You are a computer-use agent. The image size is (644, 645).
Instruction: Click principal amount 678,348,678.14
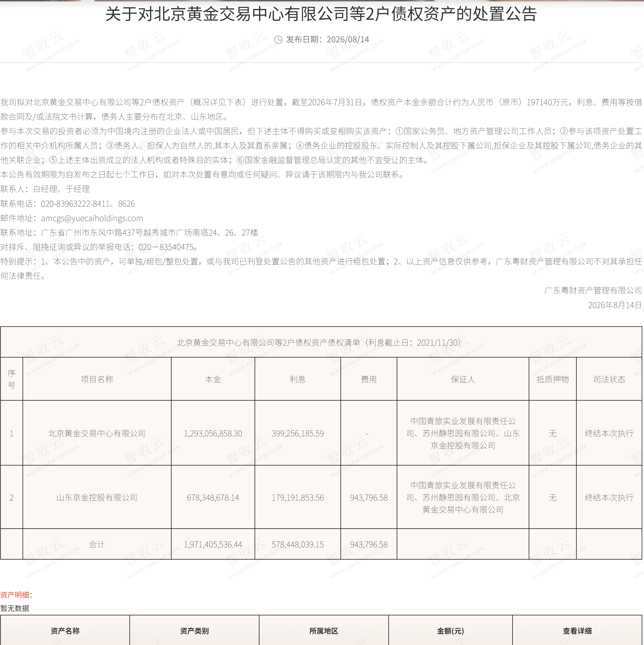[213, 497]
